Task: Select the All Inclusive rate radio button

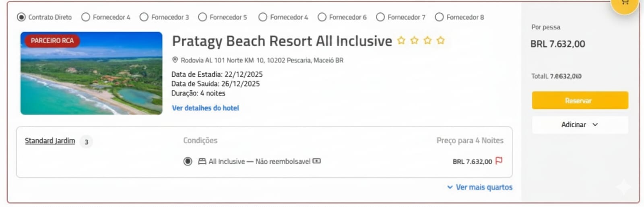Action: coord(188,161)
